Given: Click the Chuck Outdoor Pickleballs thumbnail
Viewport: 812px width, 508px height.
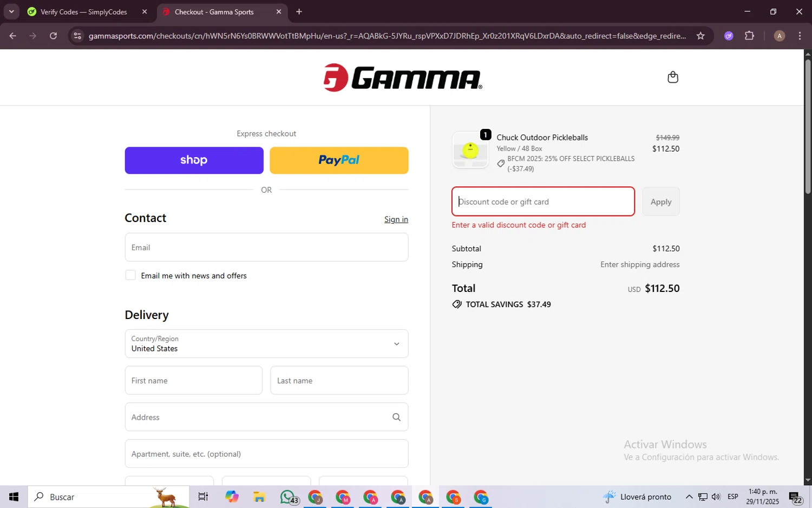Looking at the screenshot, I should (x=470, y=150).
